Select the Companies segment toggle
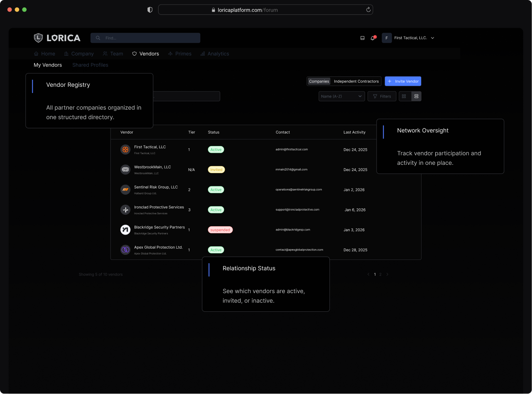 (319, 81)
